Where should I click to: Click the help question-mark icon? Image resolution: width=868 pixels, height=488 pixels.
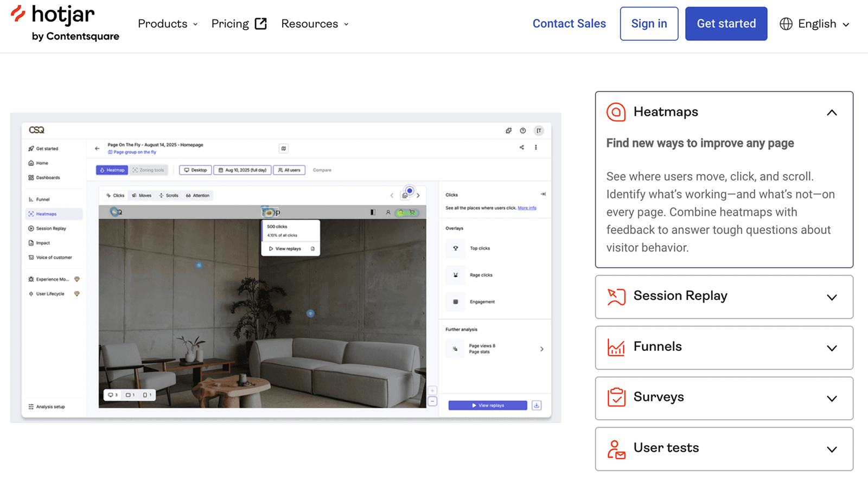pos(523,131)
